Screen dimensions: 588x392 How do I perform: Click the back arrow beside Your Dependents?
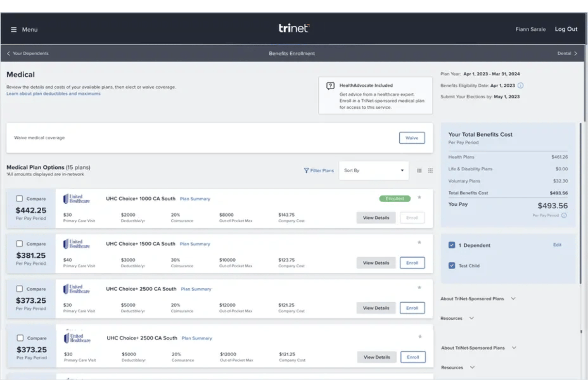click(x=8, y=53)
